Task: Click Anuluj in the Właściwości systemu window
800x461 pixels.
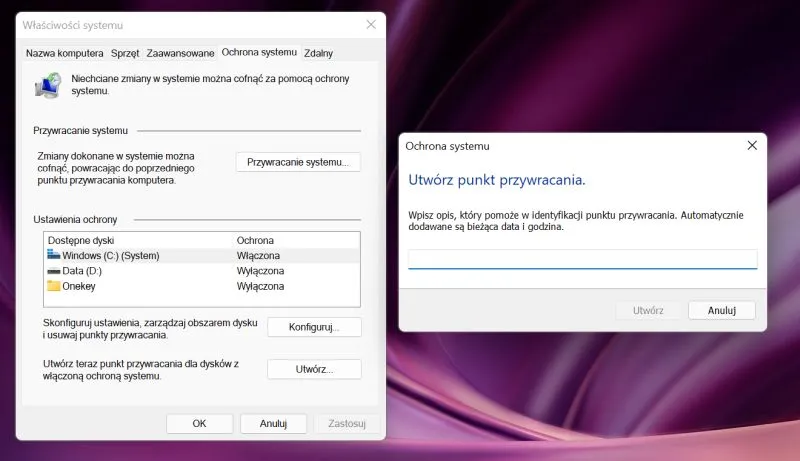Action: pyautogui.click(x=273, y=423)
